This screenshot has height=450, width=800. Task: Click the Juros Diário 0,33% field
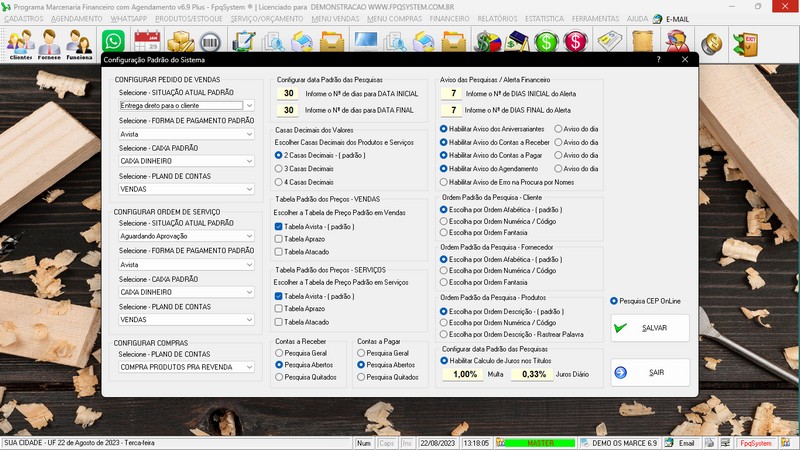point(533,374)
